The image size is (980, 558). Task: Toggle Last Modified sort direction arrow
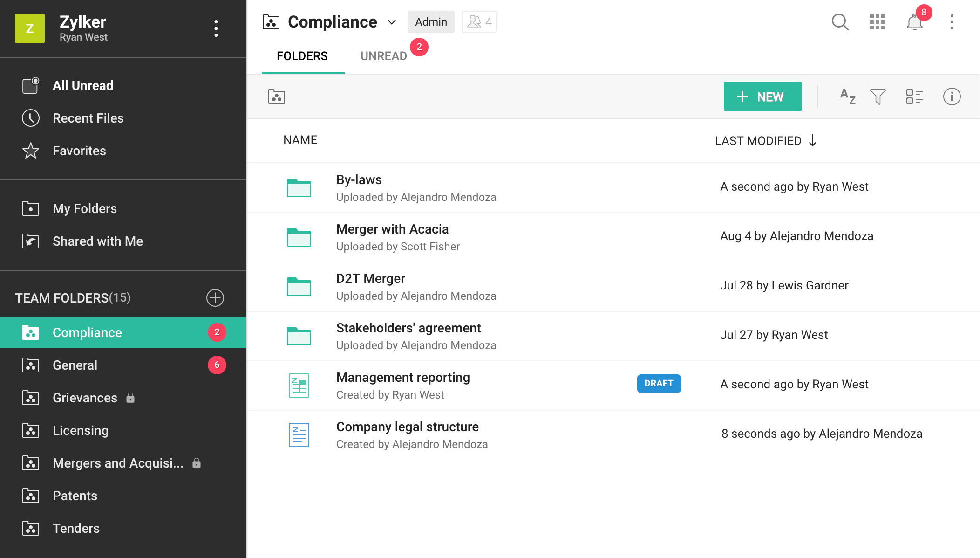pyautogui.click(x=813, y=140)
